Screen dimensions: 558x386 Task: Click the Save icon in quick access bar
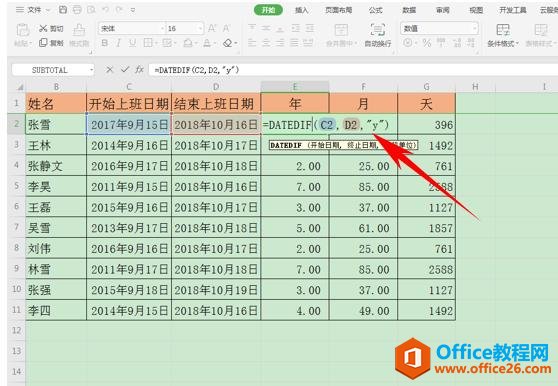point(63,10)
